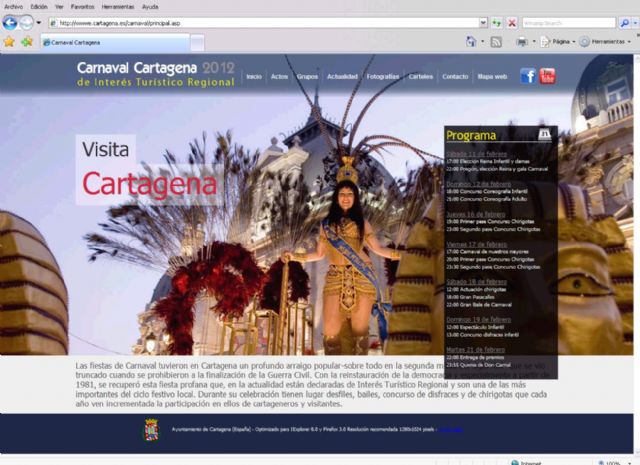Click the Programa calendar icon
Image resolution: width=640 pixels, height=465 pixels.
coord(545,134)
